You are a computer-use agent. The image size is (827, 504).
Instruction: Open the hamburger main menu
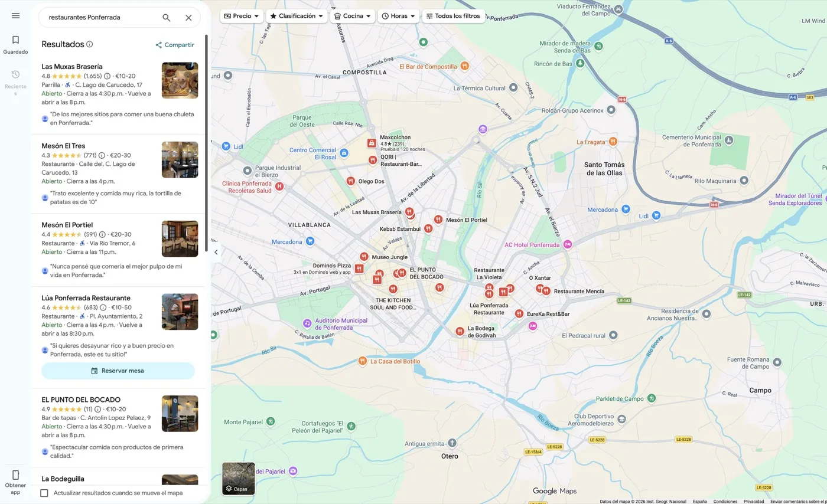click(x=15, y=15)
